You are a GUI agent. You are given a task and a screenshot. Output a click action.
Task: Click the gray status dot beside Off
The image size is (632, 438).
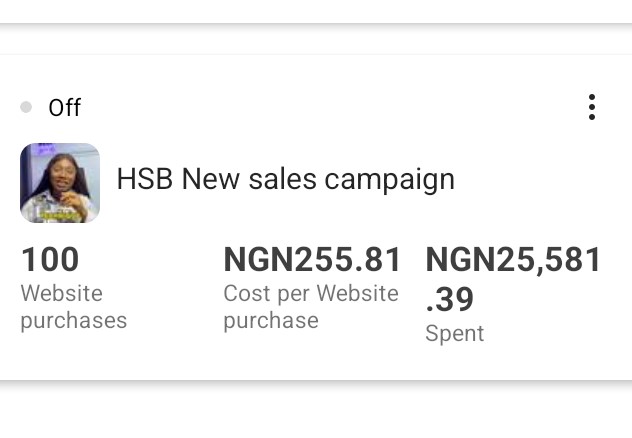click(x=26, y=107)
